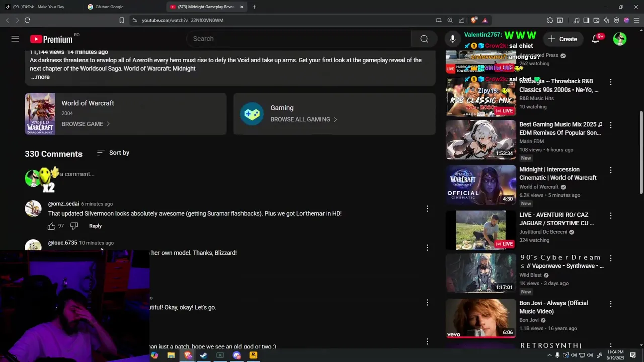
Task: Open Brave Rewards triangle icon
Action: 485,20
